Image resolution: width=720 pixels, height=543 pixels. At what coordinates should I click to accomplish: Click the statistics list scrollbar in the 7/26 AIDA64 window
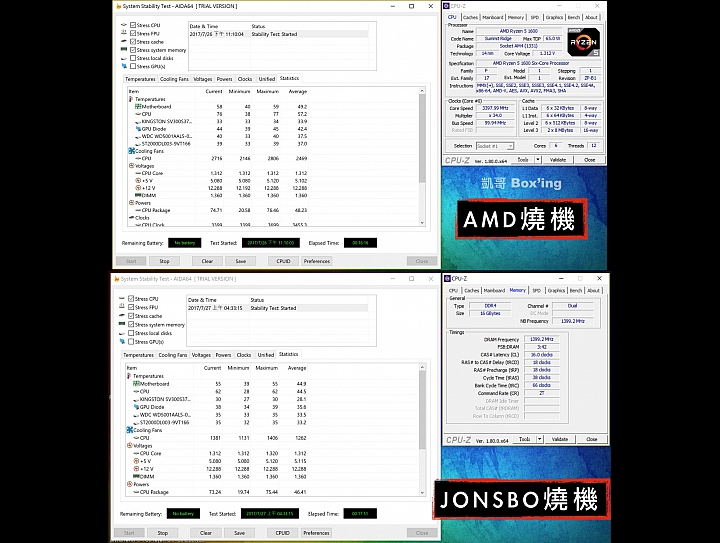[x=422, y=139]
